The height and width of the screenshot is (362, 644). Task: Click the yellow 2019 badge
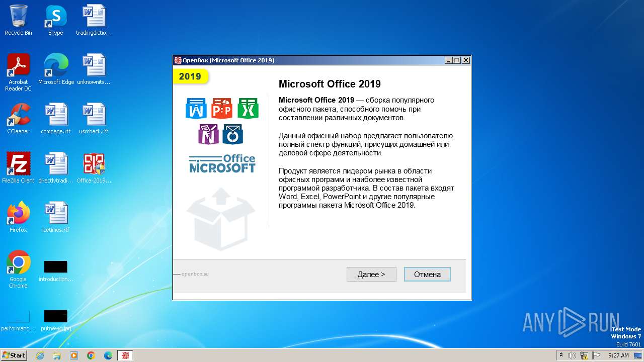click(191, 76)
